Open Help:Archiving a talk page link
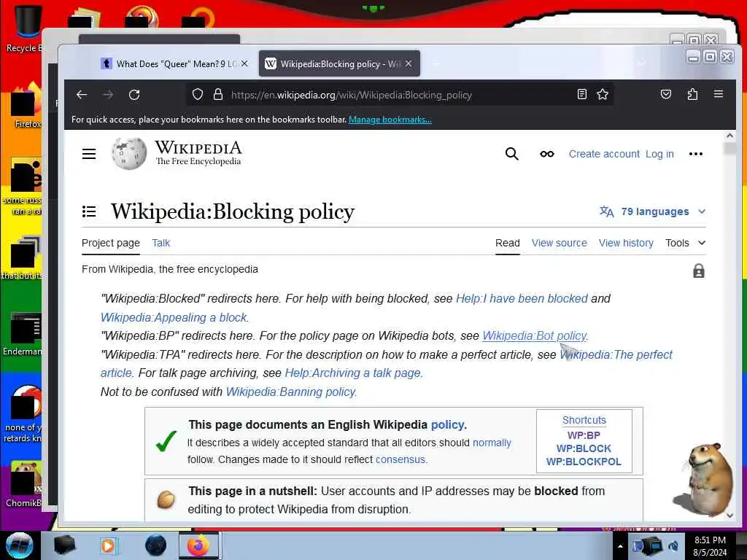The width and height of the screenshot is (747, 560). [x=352, y=373]
